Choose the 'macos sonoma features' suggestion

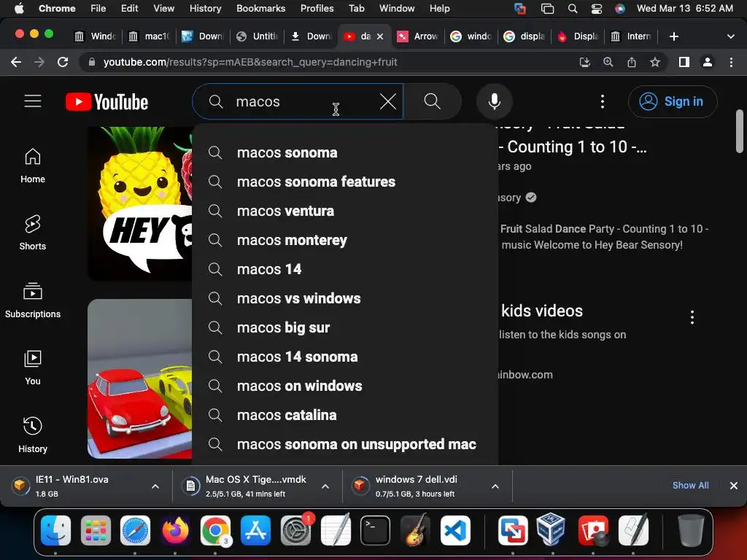click(345, 182)
